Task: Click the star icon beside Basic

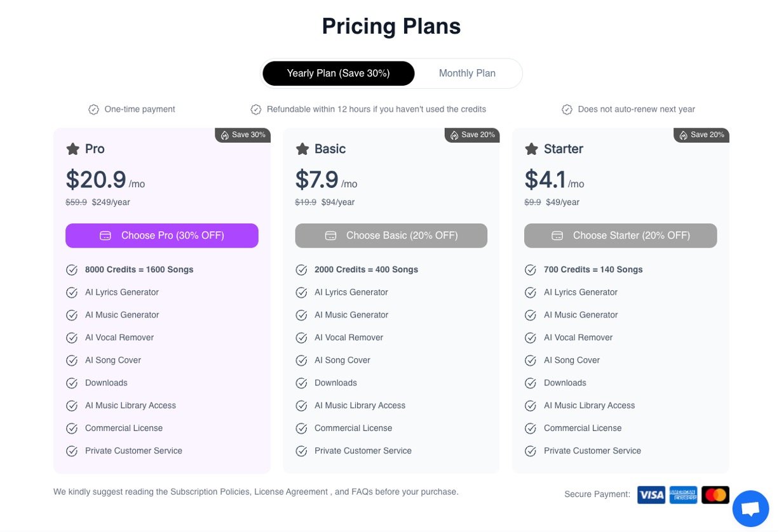Action: 302,149
